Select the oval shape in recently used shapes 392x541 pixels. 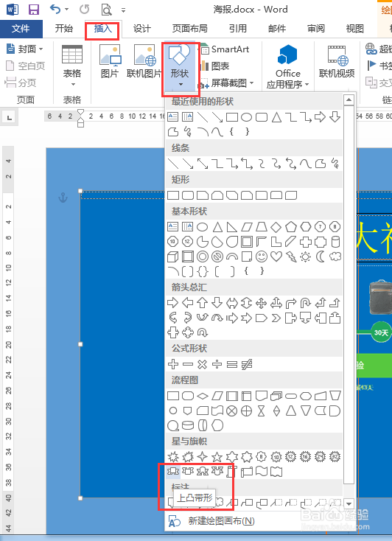click(x=246, y=117)
